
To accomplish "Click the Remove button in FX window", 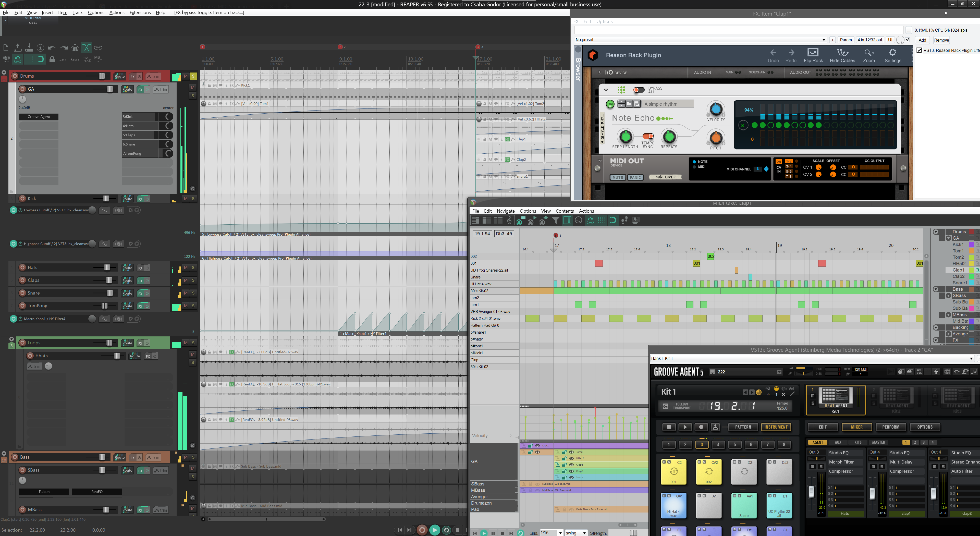I will tap(941, 40).
